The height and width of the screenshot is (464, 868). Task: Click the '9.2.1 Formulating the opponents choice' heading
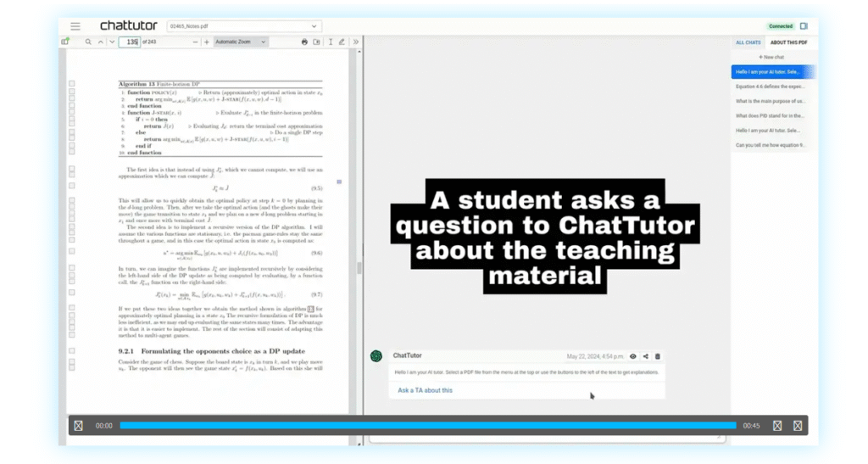point(211,351)
